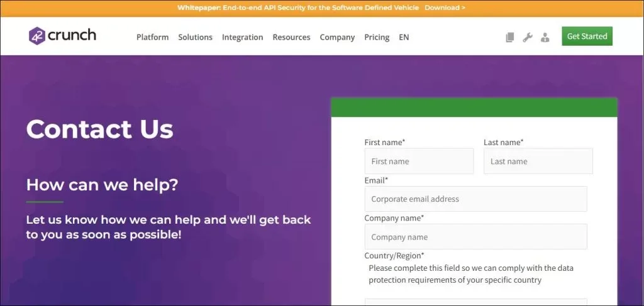The height and width of the screenshot is (306, 644).
Task: Click the Contact Us heading
Action: [x=99, y=129]
